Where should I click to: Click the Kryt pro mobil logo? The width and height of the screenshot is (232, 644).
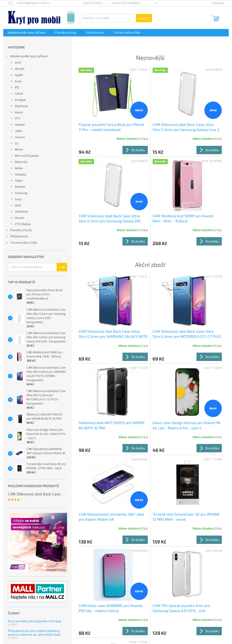pos(34,18)
